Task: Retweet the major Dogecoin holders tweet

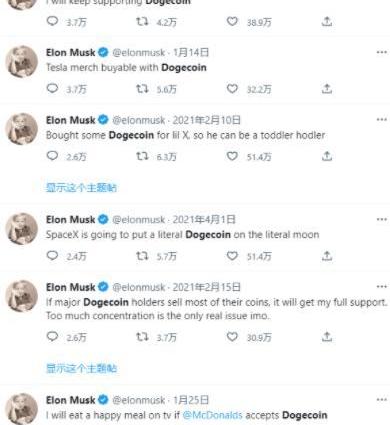Action: [x=142, y=337]
